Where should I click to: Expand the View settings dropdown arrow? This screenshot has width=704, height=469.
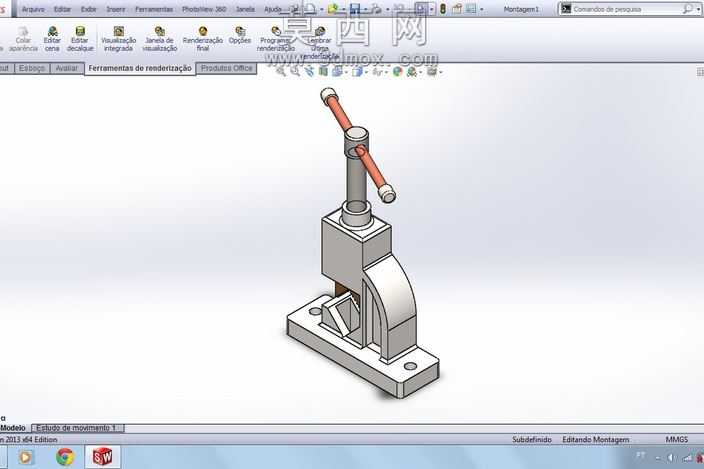(x=441, y=72)
